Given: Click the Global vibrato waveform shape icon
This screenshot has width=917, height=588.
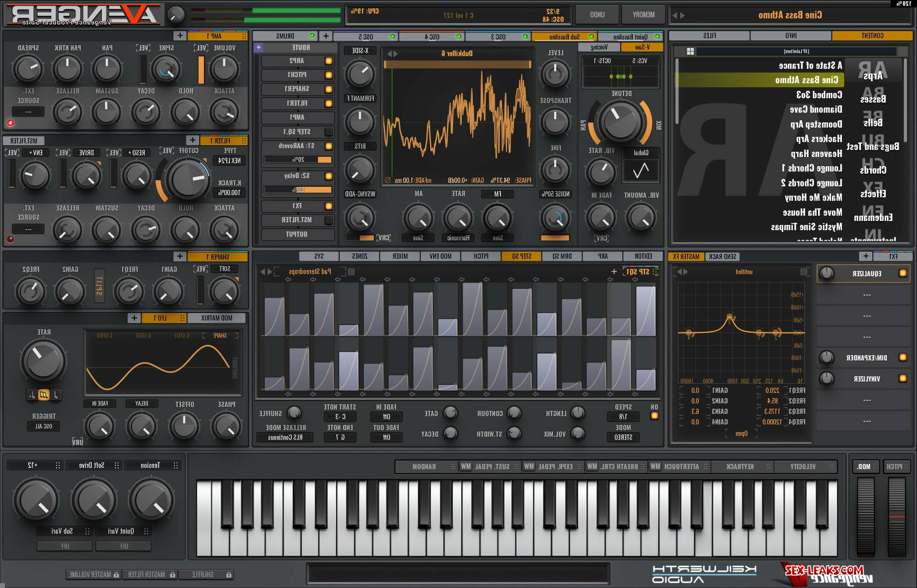Looking at the screenshot, I should (x=641, y=170).
